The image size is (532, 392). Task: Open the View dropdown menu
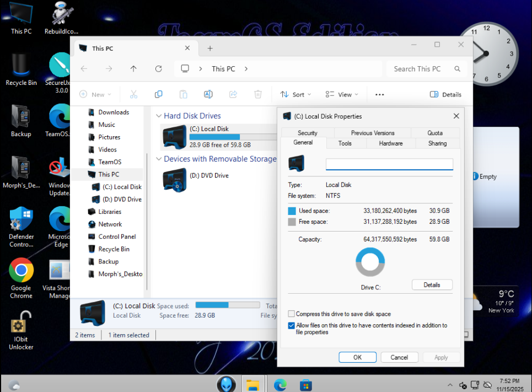point(341,94)
